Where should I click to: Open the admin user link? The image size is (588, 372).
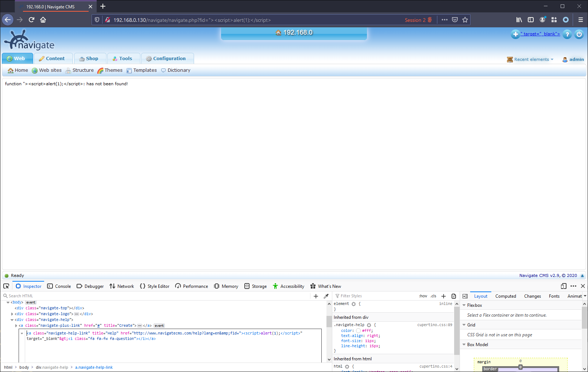(x=573, y=59)
